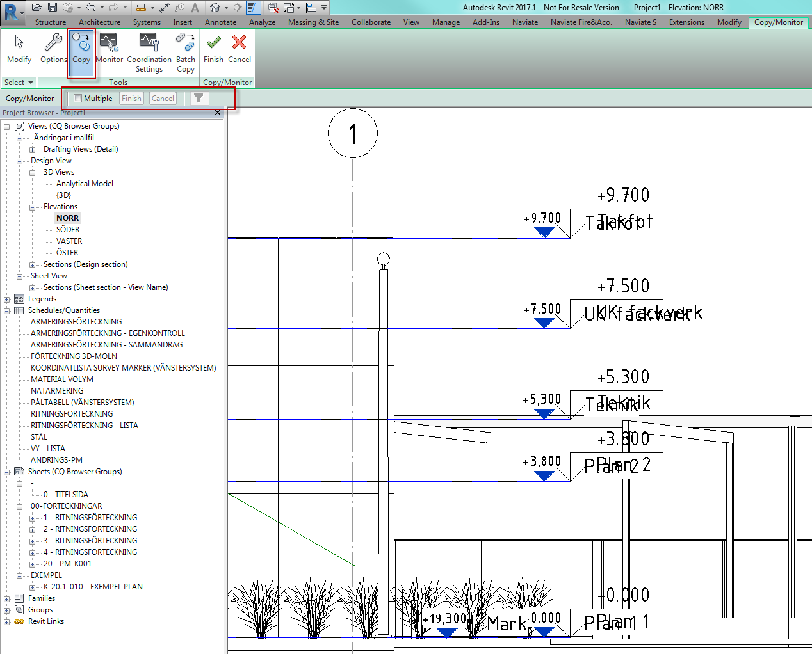Switch to the Annotate ribbon tab
Image resolution: width=812 pixels, height=654 pixels.
[x=220, y=22]
